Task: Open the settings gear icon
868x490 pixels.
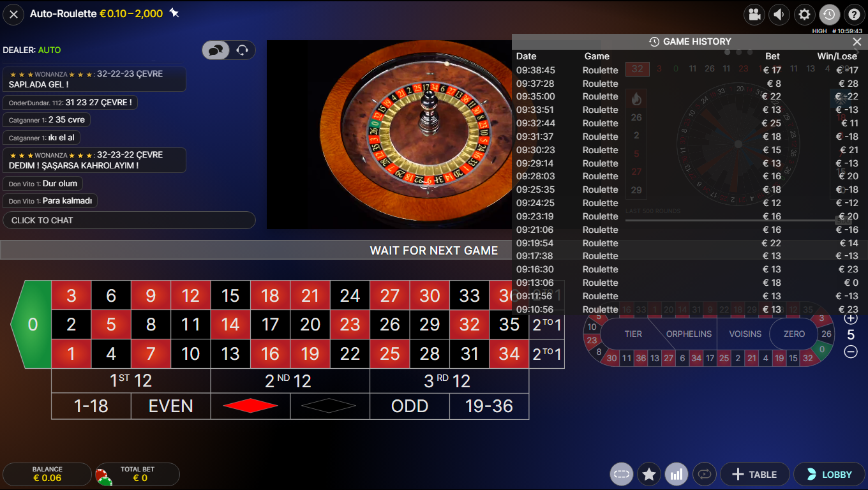Action: 804,14
